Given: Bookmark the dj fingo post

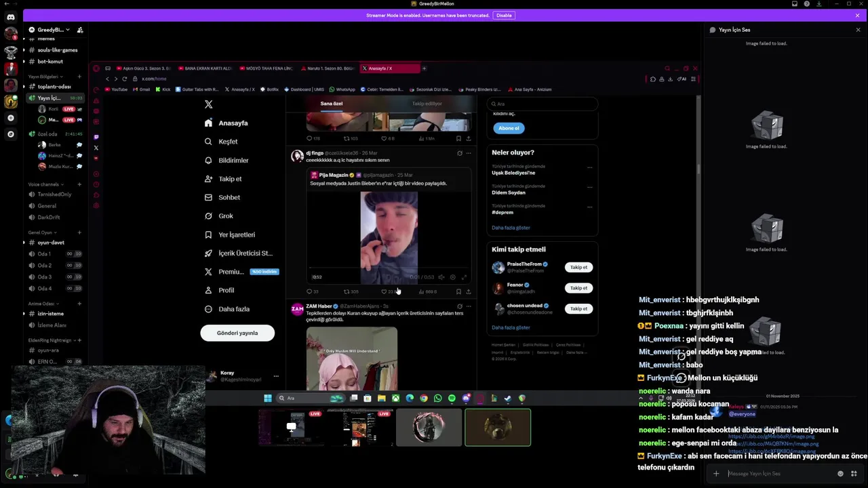Looking at the screenshot, I should click(458, 291).
